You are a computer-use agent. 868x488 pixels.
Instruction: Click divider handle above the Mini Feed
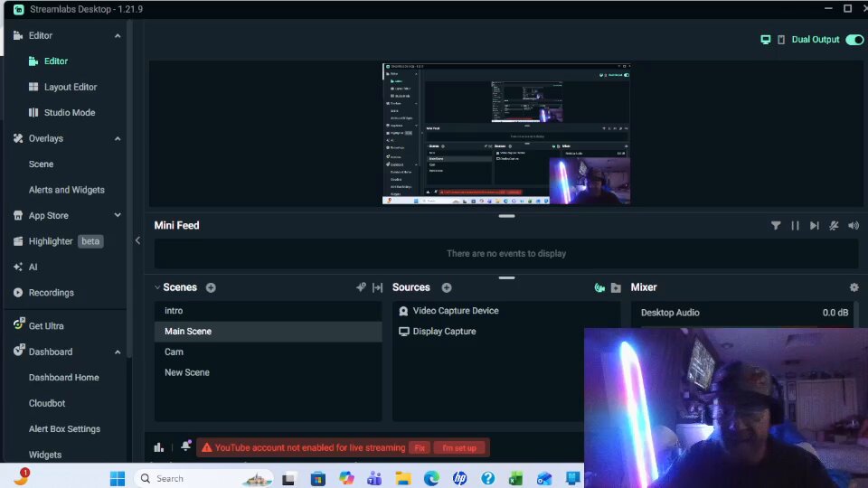tap(506, 216)
